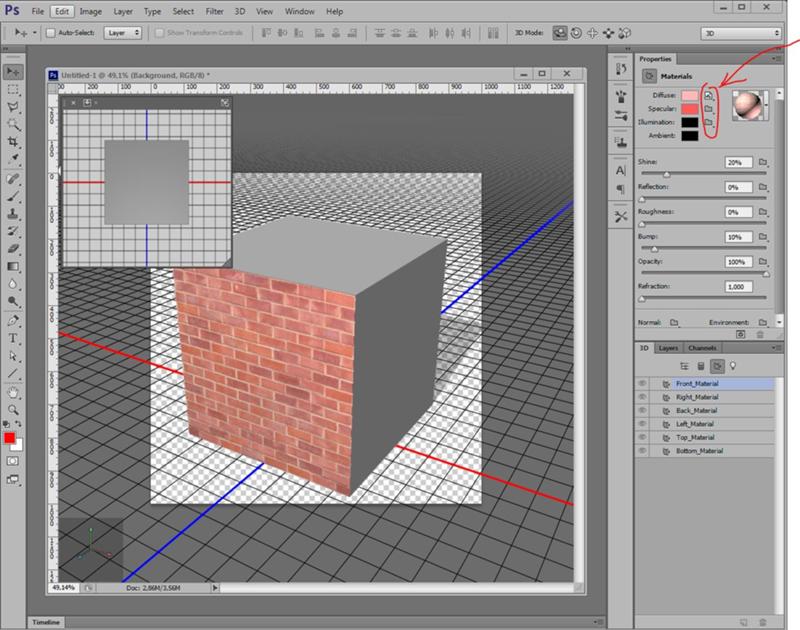Viewport: 800px width, 630px height.
Task: Open the Shine texture folder icon
Action: (762, 161)
